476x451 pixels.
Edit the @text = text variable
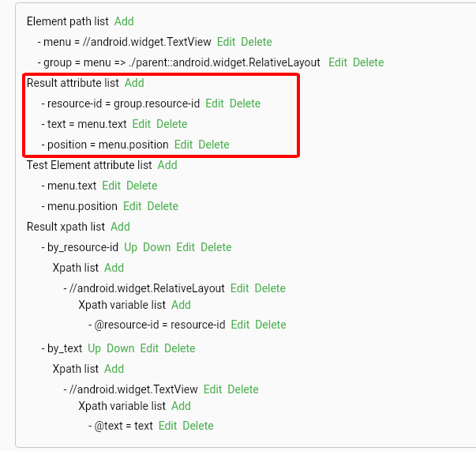coord(167,426)
